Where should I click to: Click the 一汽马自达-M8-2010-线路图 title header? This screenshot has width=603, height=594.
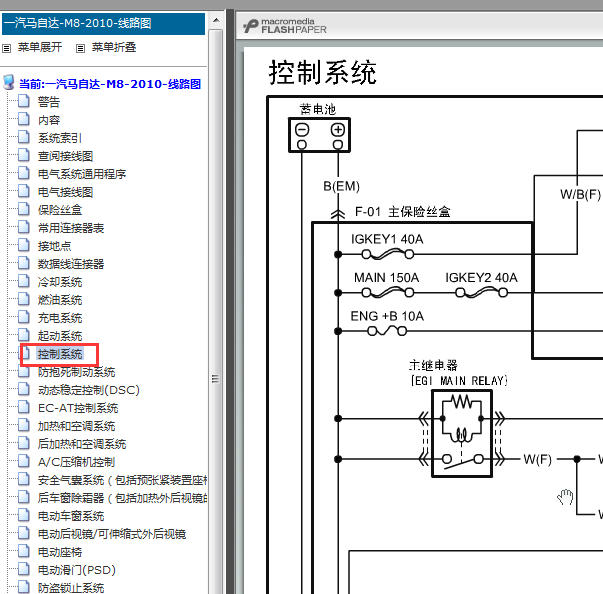pos(103,23)
